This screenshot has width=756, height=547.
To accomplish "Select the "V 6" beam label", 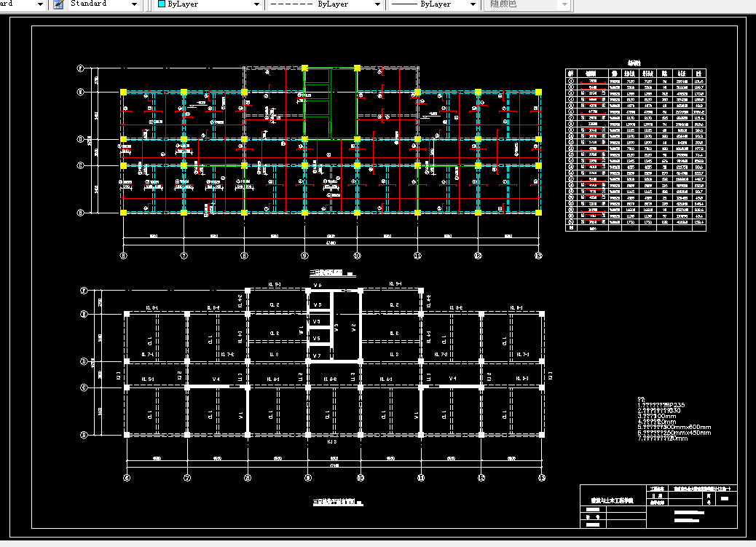I will pos(318,286).
